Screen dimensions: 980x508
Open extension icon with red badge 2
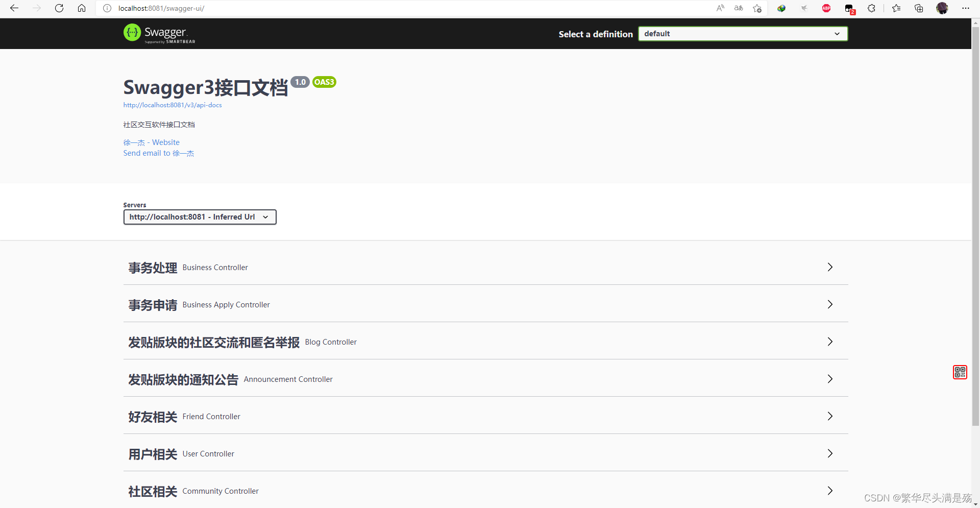(849, 9)
